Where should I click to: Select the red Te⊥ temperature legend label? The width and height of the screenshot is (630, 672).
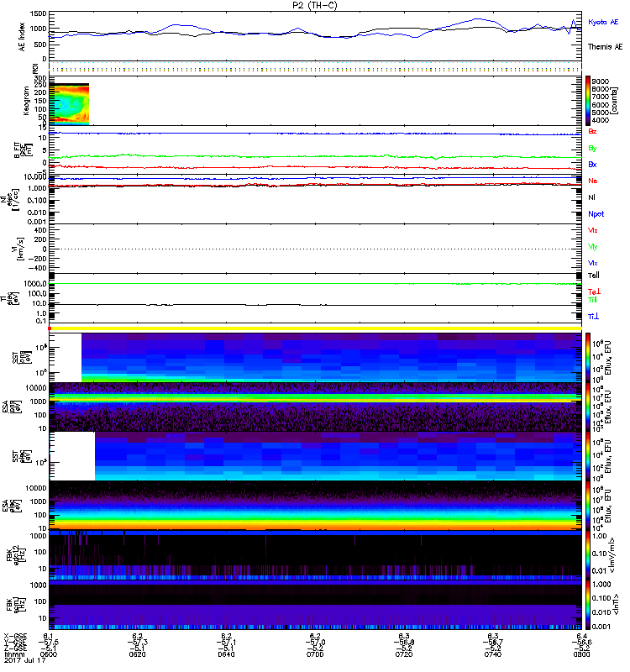594,291
